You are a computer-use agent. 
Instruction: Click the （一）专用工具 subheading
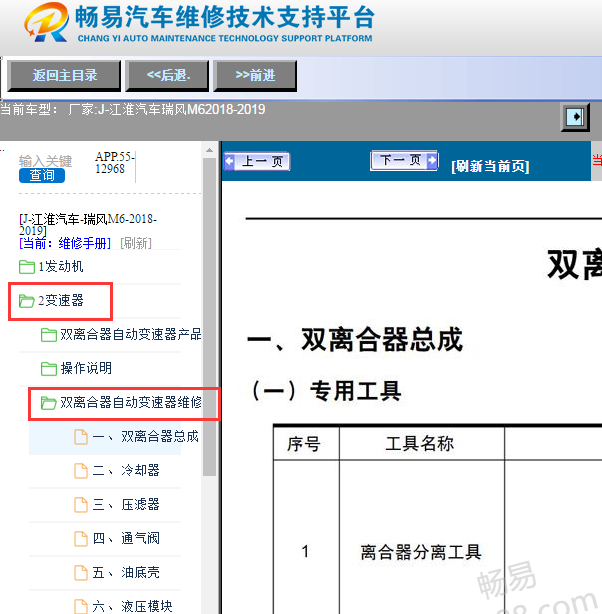pos(327,391)
